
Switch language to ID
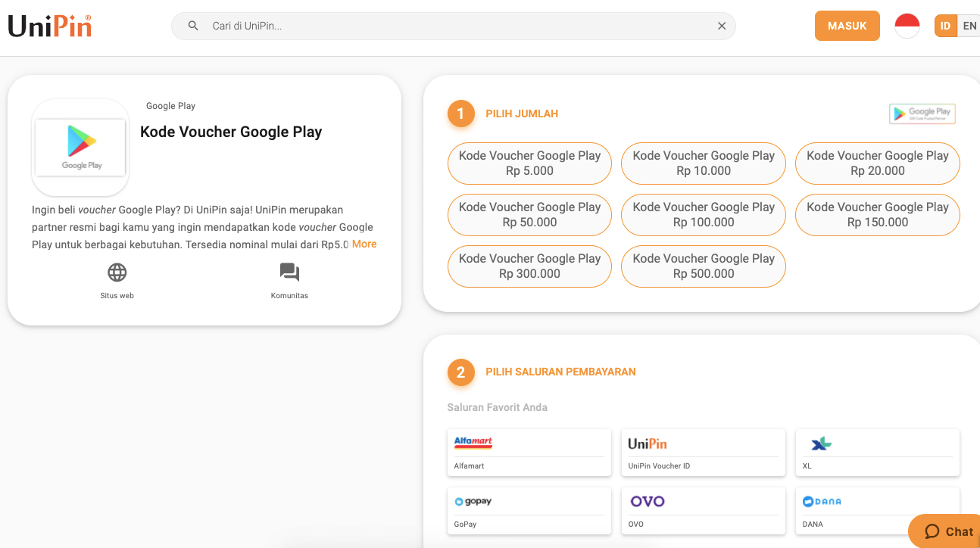click(945, 26)
